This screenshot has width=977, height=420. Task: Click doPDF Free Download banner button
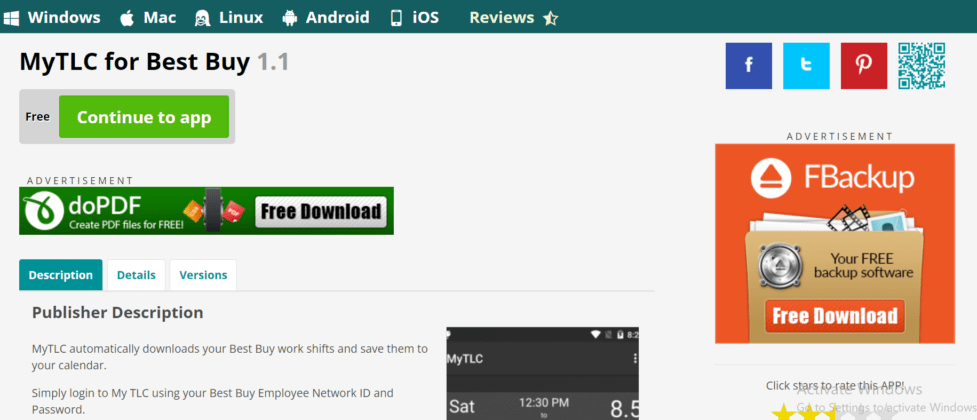(321, 212)
